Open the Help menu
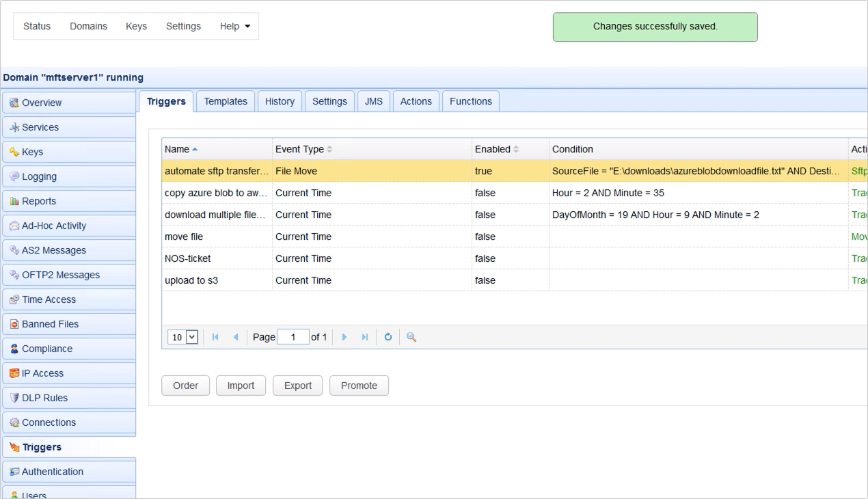 click(235, 26)
